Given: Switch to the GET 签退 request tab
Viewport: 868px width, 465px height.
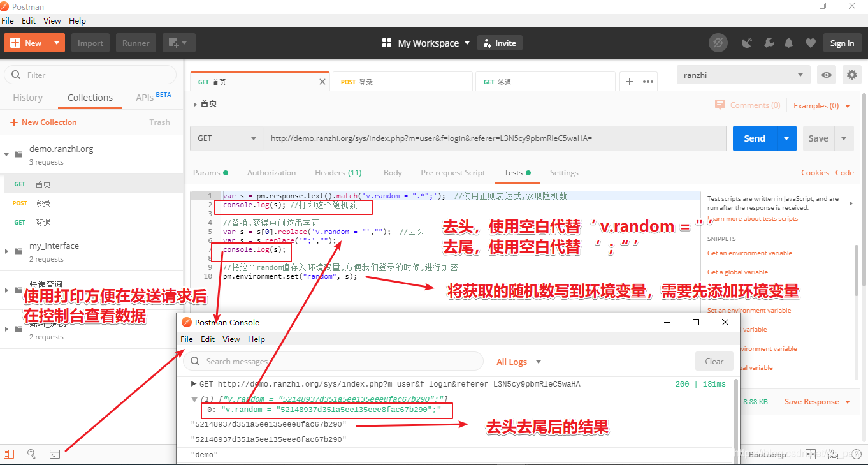Looking at the screenshot, I should point(546,82).
